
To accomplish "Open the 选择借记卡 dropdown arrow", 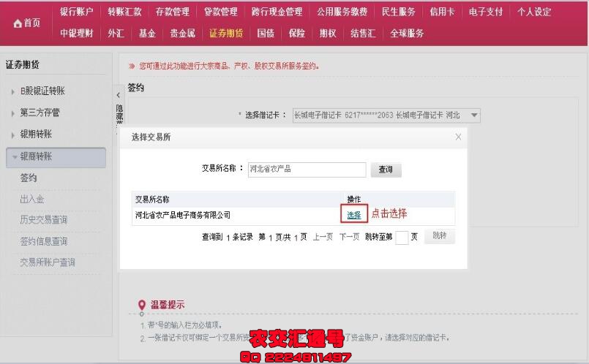I will click(474, 115).
